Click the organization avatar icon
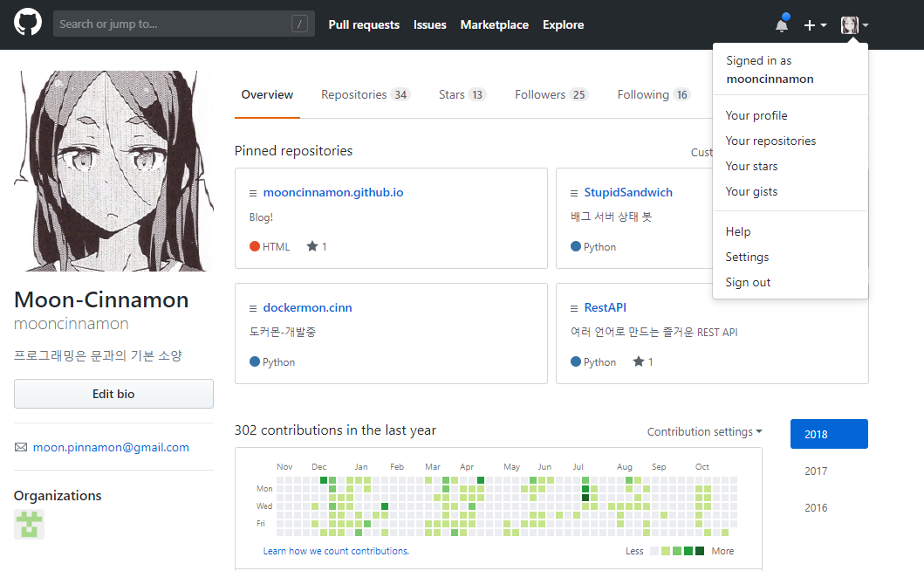The height and width of the screenshot is (571, 924). point(29,524)
